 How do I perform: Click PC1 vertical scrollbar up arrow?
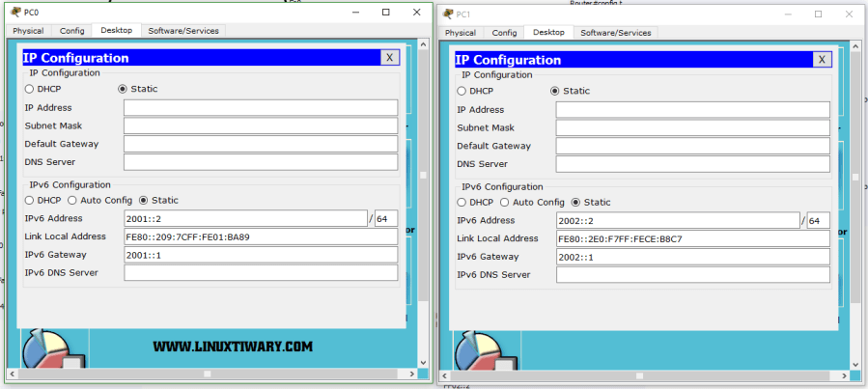click(855, 46)
